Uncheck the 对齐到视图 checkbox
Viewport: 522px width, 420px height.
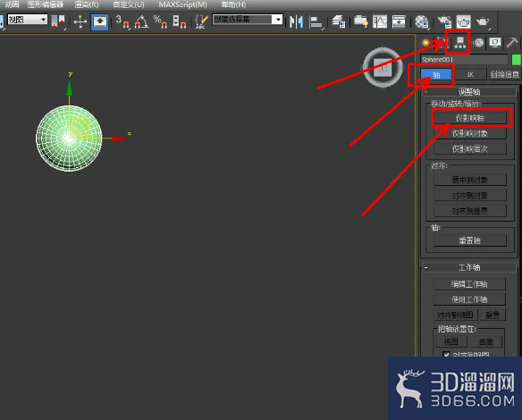pos(446,354)
